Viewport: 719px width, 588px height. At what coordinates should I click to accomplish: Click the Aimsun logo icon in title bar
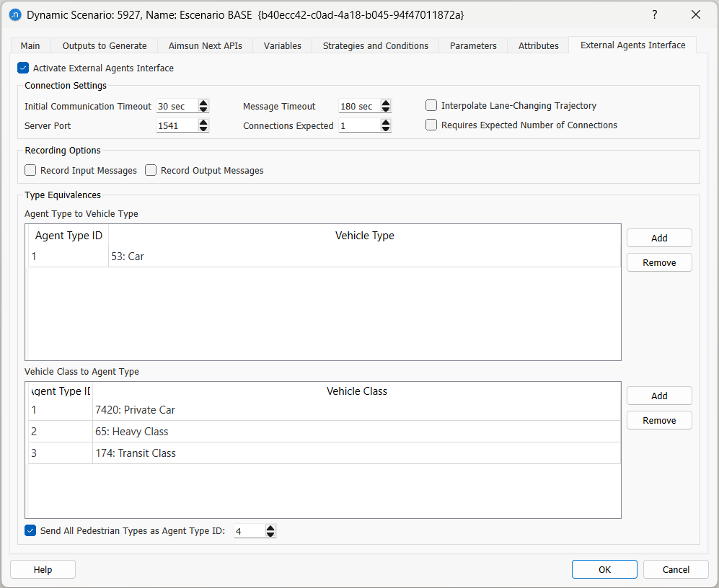15,14
